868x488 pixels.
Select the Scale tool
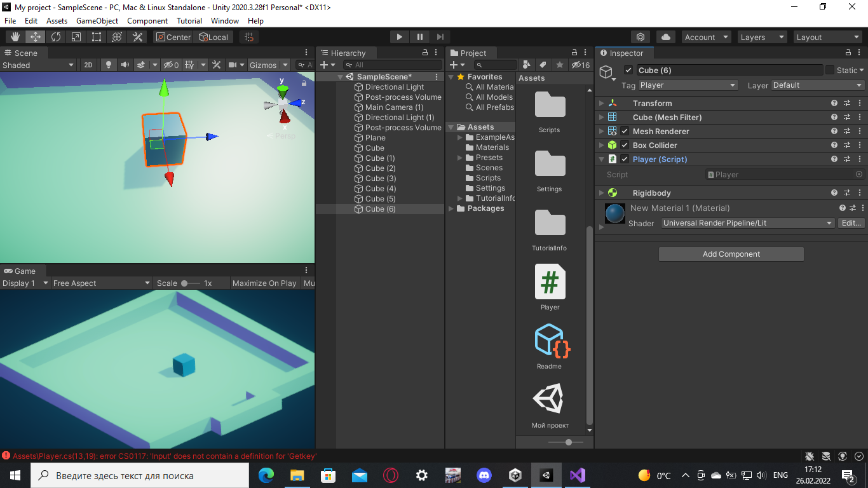(76, 37)
